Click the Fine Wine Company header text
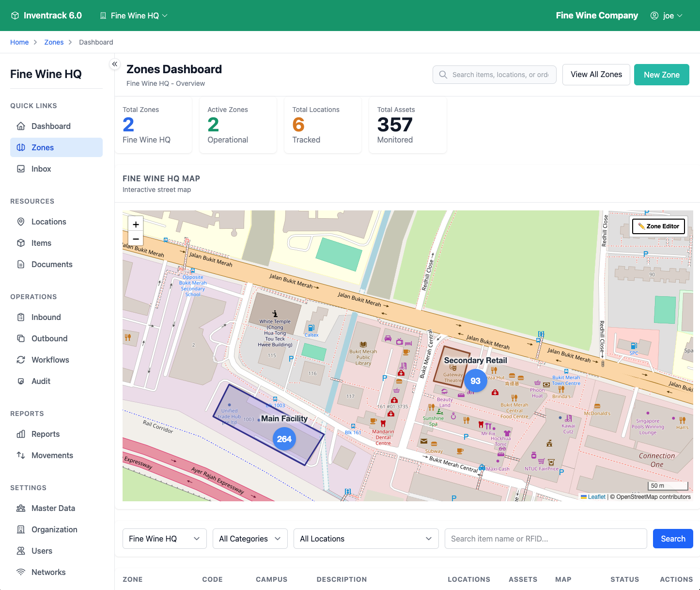Screen dimensions: 700x590 [x=597, y=16]
